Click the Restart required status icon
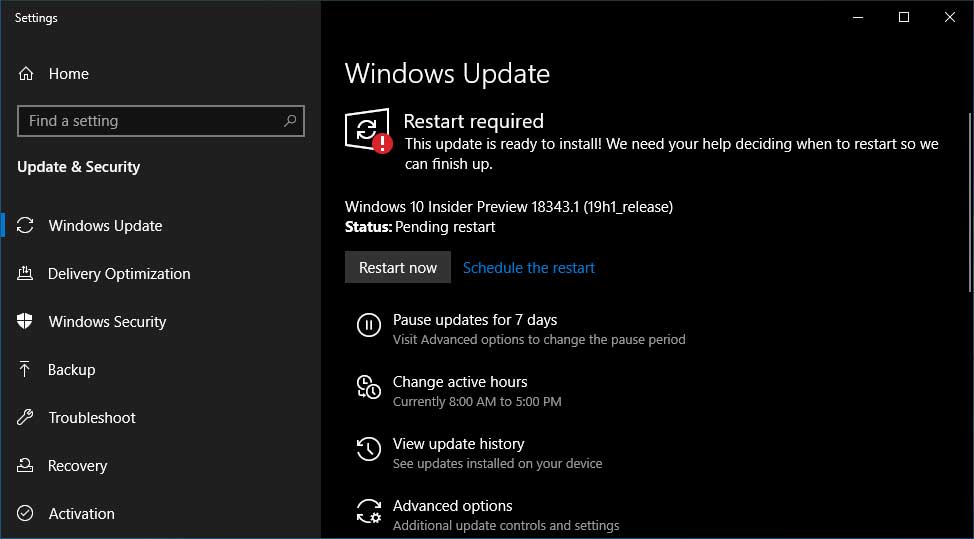This screenshot has height=539, width=974. point(368,130)
